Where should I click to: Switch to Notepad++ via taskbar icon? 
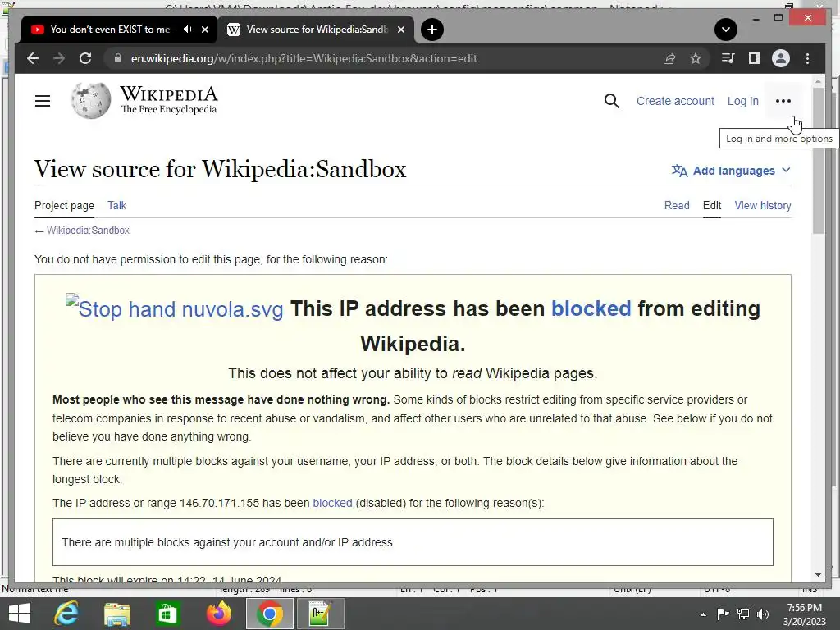pos(321,614)
